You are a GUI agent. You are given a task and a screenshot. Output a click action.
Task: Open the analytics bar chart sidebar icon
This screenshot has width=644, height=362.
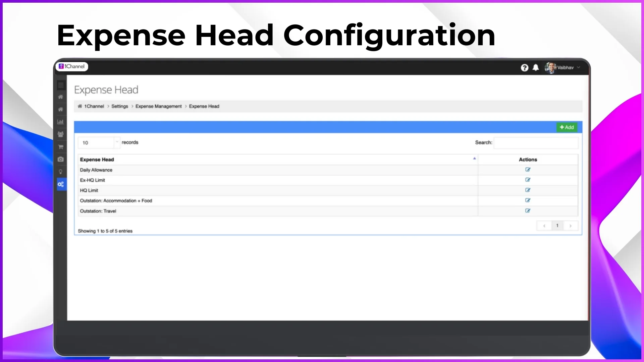tap(61, 122)
